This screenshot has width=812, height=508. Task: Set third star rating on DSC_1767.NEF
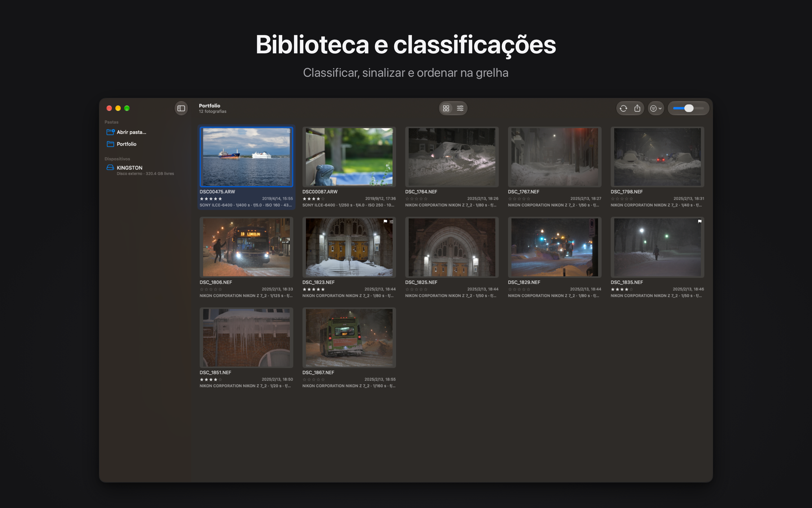[519, 199]
